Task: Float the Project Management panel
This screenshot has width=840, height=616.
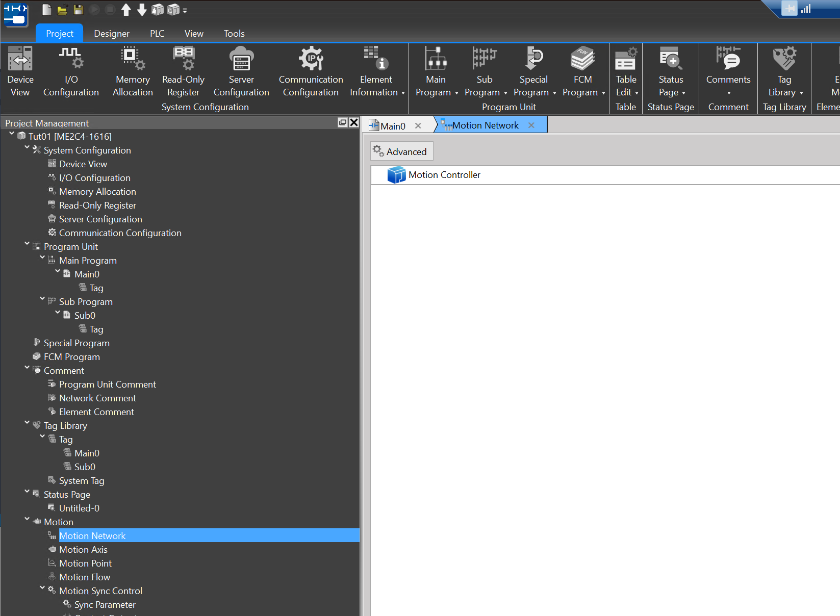Action: 343,122
